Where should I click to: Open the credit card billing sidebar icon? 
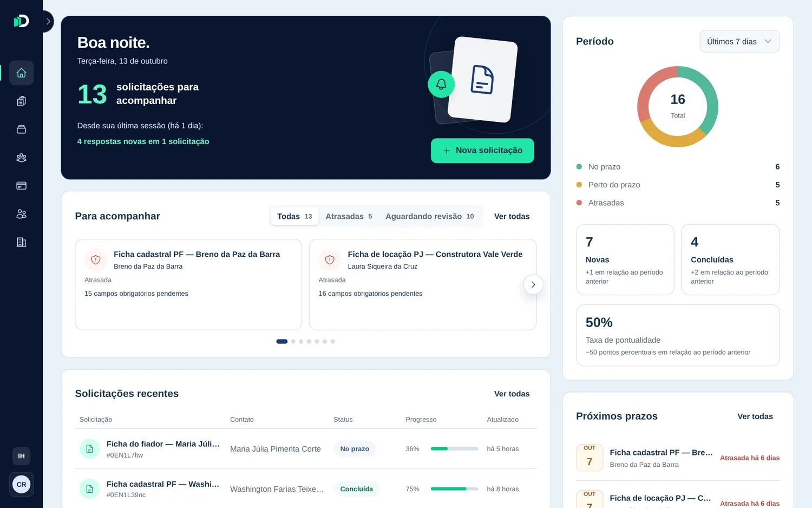[x=22, y=186]
